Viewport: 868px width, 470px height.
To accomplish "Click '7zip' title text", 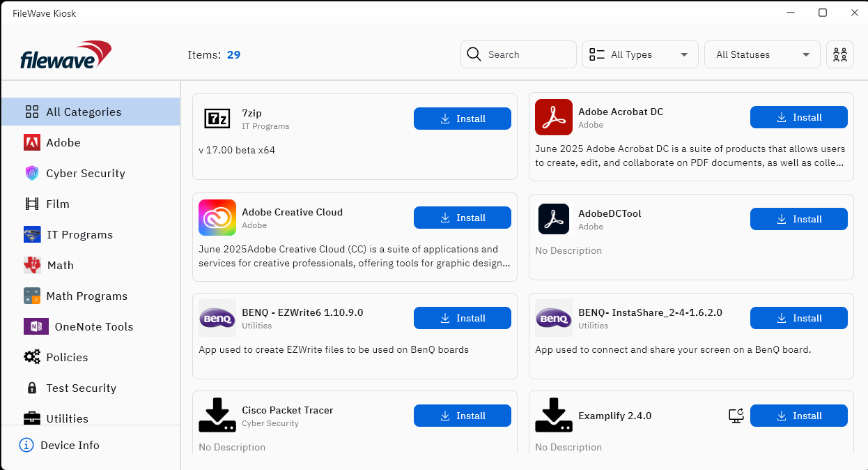I will point(252,113).
